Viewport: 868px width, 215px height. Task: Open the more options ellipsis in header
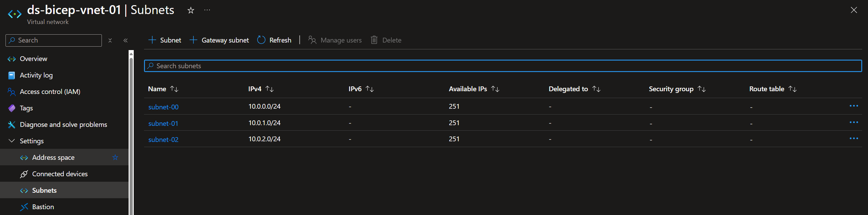(207, 10)
